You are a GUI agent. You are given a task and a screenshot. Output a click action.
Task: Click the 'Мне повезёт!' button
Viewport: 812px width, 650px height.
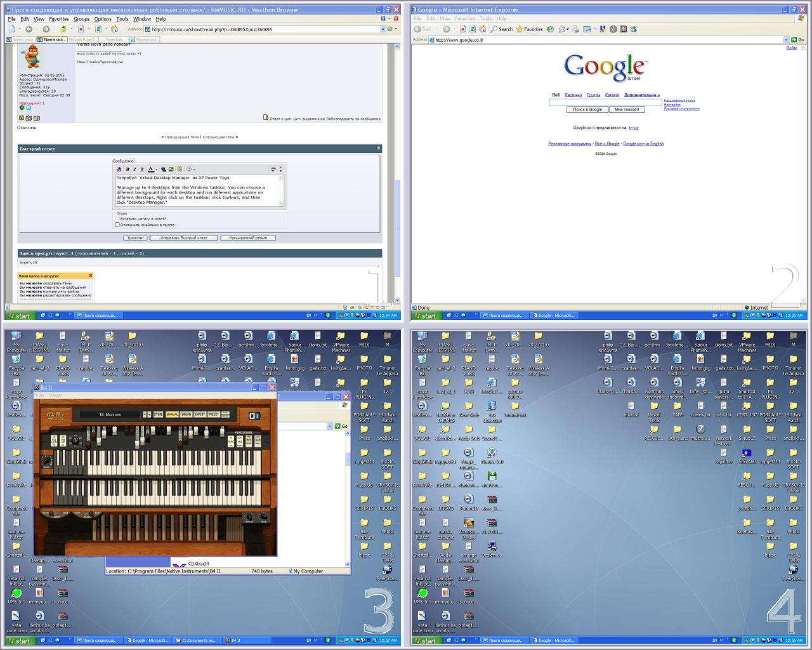[627, 110]
